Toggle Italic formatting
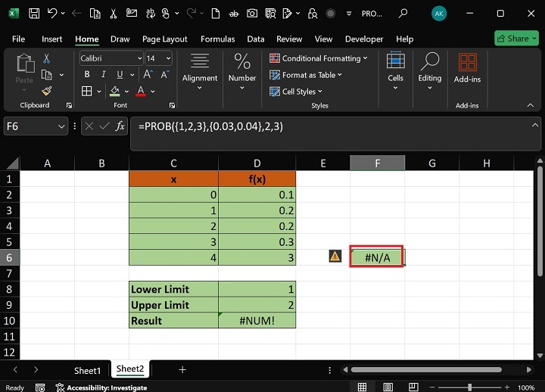Image resolution: width=545 pixels, height=392 pixels. click(x=104, y=74)
